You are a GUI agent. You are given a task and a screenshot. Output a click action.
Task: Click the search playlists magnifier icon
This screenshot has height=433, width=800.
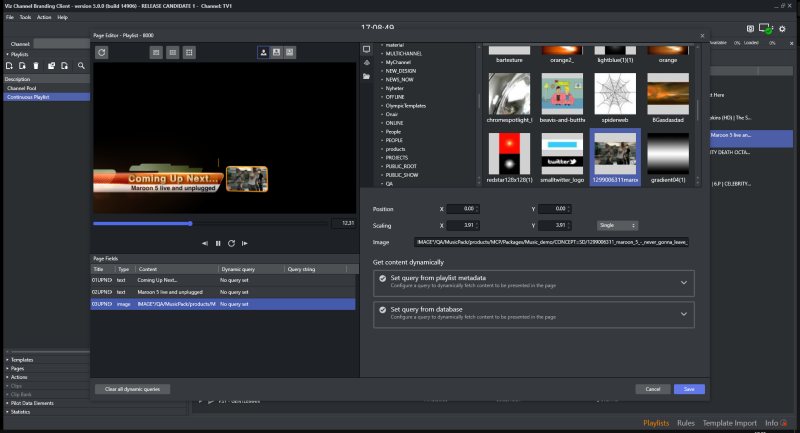[81, 65]
